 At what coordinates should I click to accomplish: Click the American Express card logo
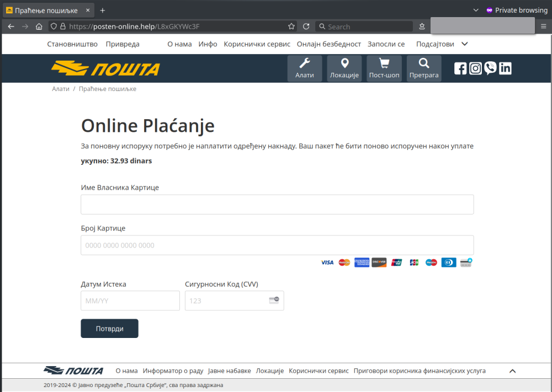[362, 262]
